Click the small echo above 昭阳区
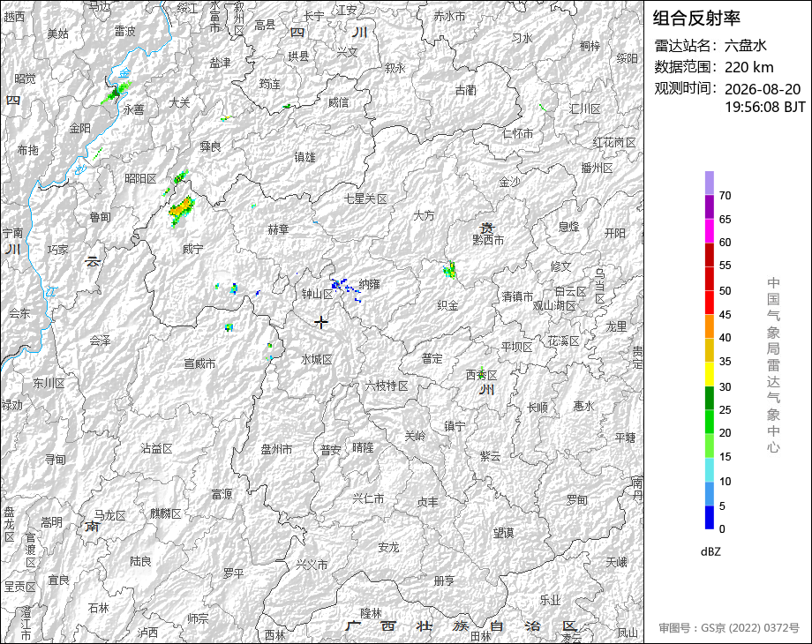 point(180,177)
